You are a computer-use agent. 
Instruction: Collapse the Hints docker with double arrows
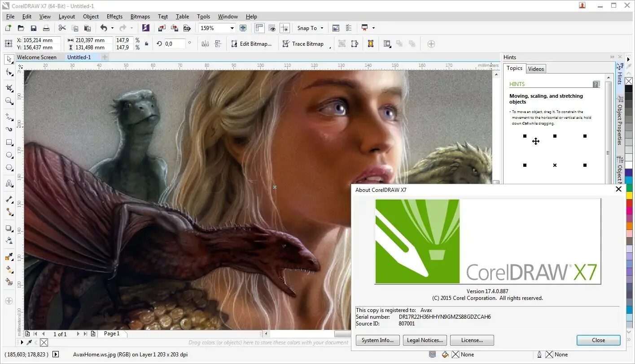[x=612, y=57]
